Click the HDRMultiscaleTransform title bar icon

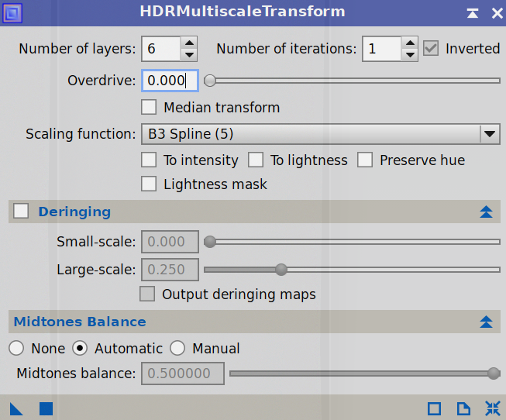14,12
